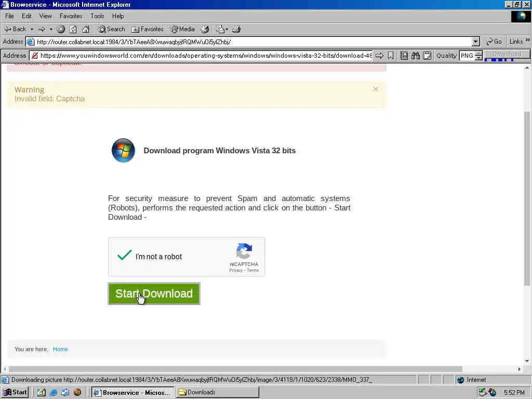Open the Windows Start menu
Screen dimensions: 532x399
[x=15, y=392]
